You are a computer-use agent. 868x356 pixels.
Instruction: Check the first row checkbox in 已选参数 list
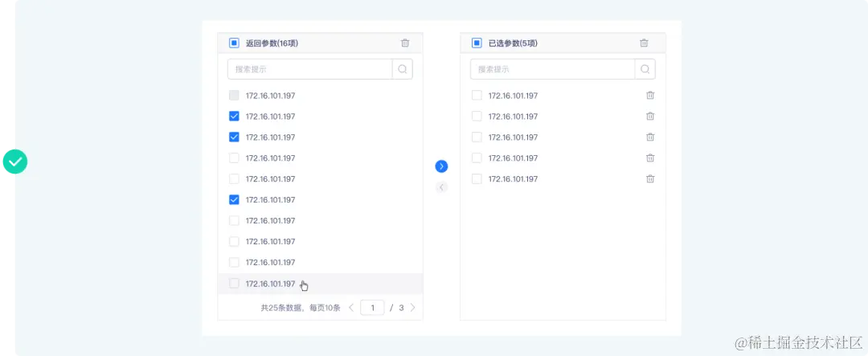pyautogui.click(x=477, y=96)
